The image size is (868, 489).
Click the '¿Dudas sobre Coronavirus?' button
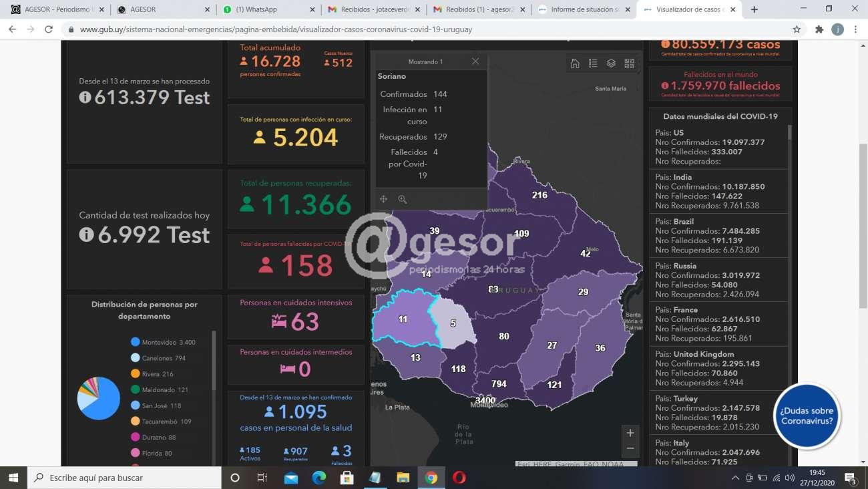807,416
